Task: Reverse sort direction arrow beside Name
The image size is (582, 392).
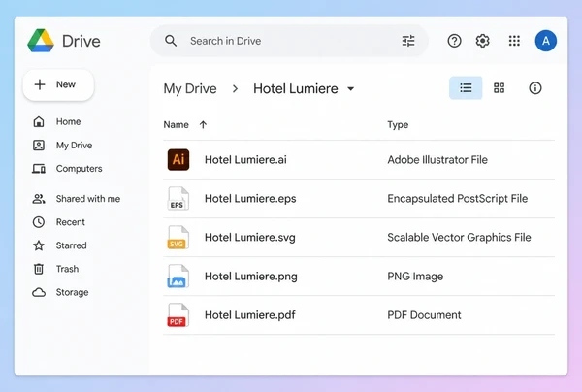Action: 203,125
